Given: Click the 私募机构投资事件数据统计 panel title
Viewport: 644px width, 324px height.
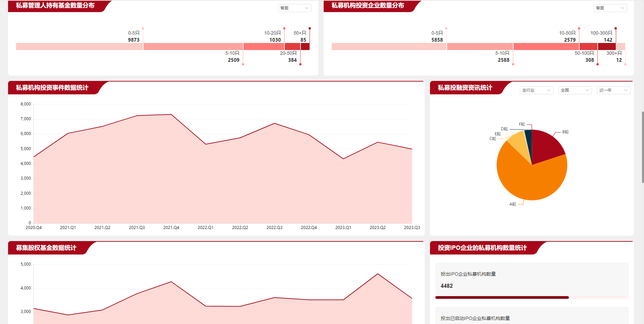Looking at the screenshot, I should click(52, 88).
